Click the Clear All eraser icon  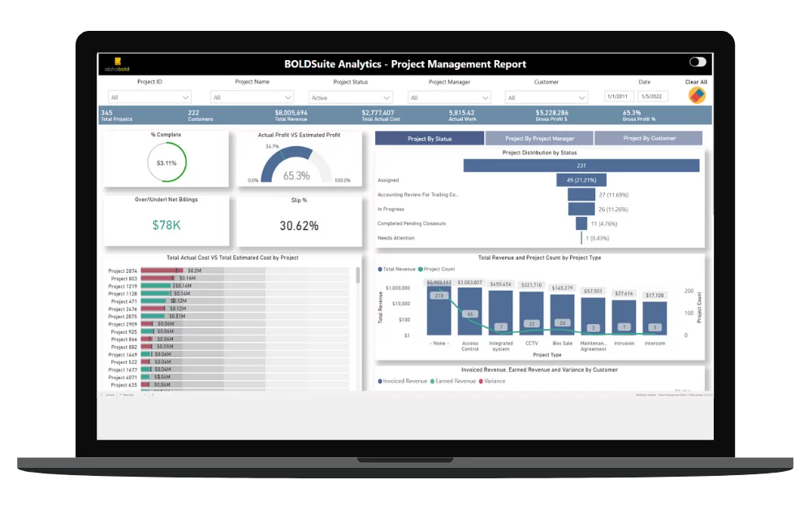coord(697,95)
